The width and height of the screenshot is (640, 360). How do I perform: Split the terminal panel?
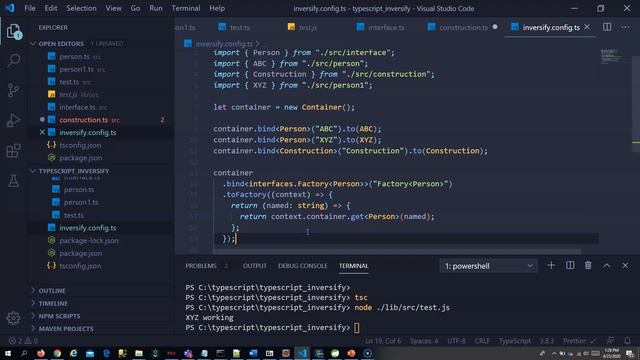570,266
